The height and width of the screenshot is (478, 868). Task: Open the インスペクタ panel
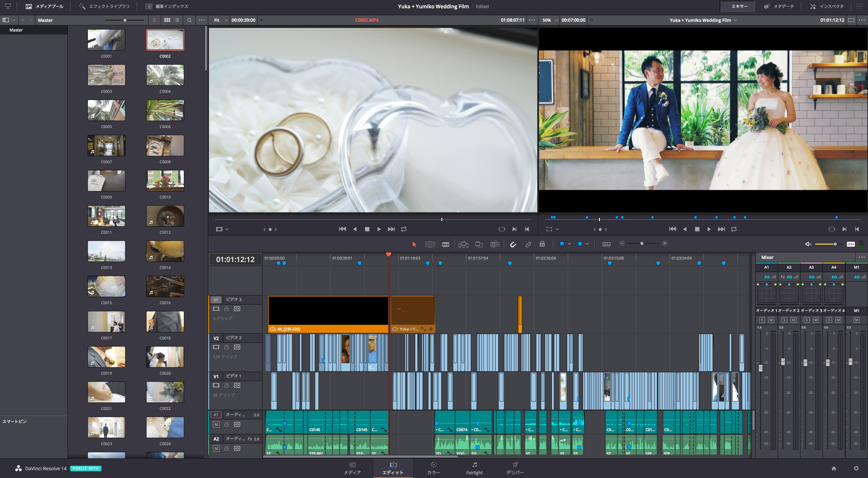(827, 6)
